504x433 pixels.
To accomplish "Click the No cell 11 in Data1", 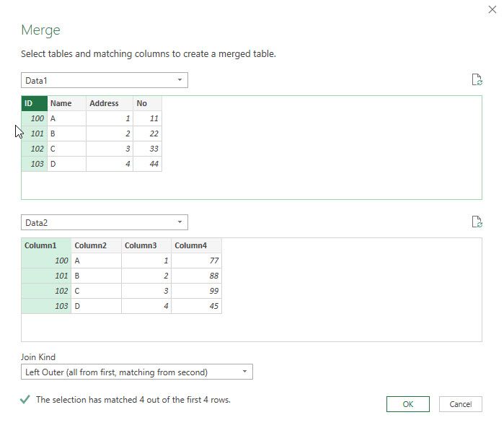I will [x=148, y=118].
